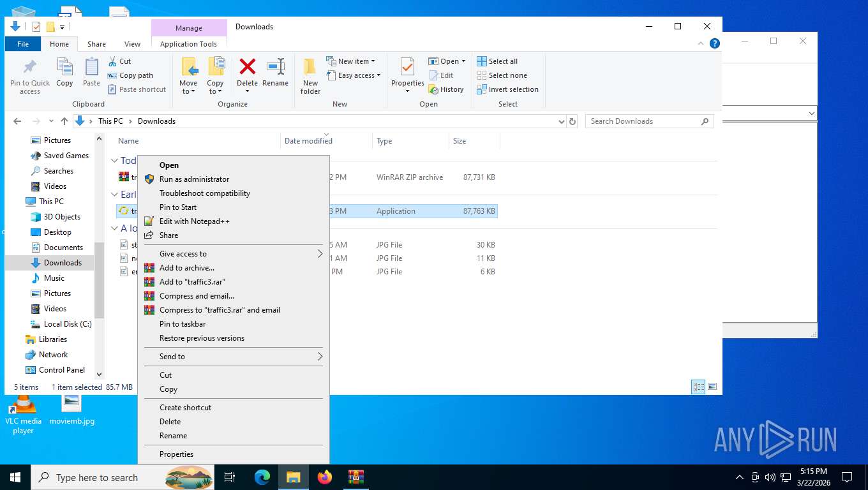Screen dimensions: 868x490
Task: Click the Paste ribbon icon
Action: coord(91,72)
